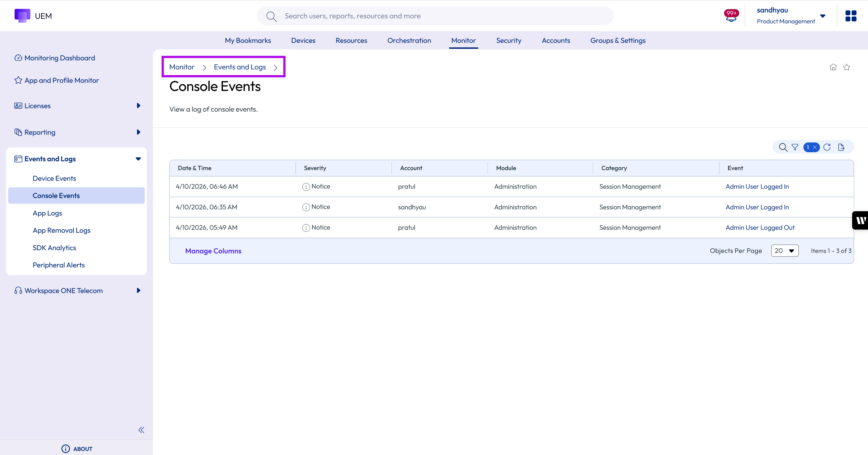The height and width of the screenshot is (455, 868).
Task: Open the filter funnel icon
Action: click(795, 147)
